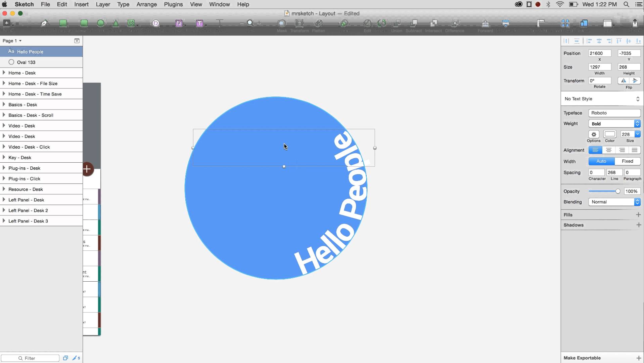This screenshot has width=644, height=363.
Task: Open the Plugins menu
Action: [173, 4]
